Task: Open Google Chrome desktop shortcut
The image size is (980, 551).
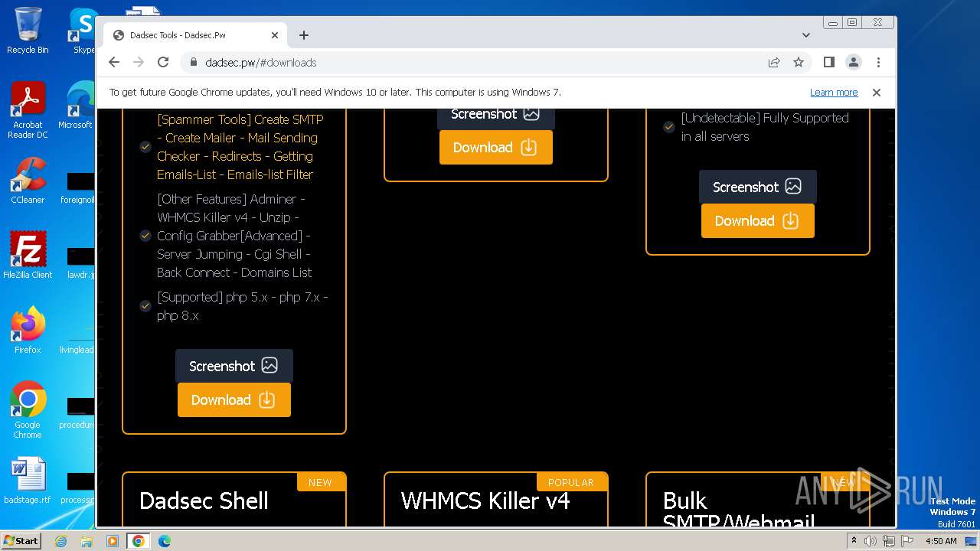Action: tap(28, 410)
